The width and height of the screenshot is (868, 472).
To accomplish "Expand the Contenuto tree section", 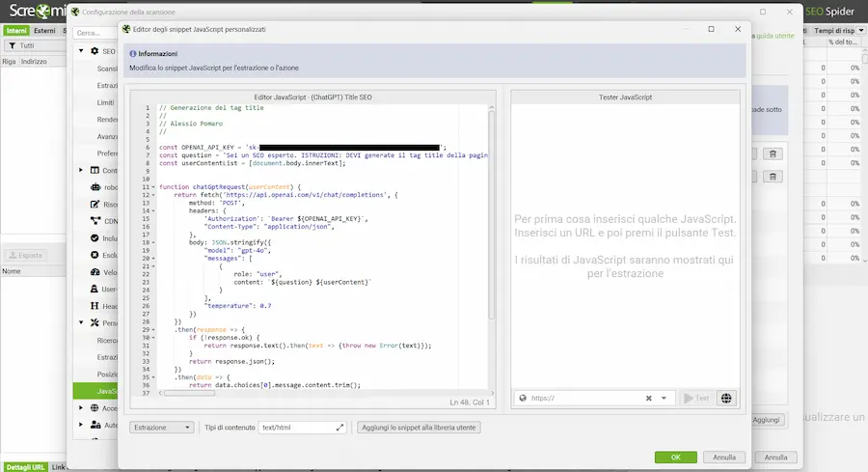I will click(81, 170).
